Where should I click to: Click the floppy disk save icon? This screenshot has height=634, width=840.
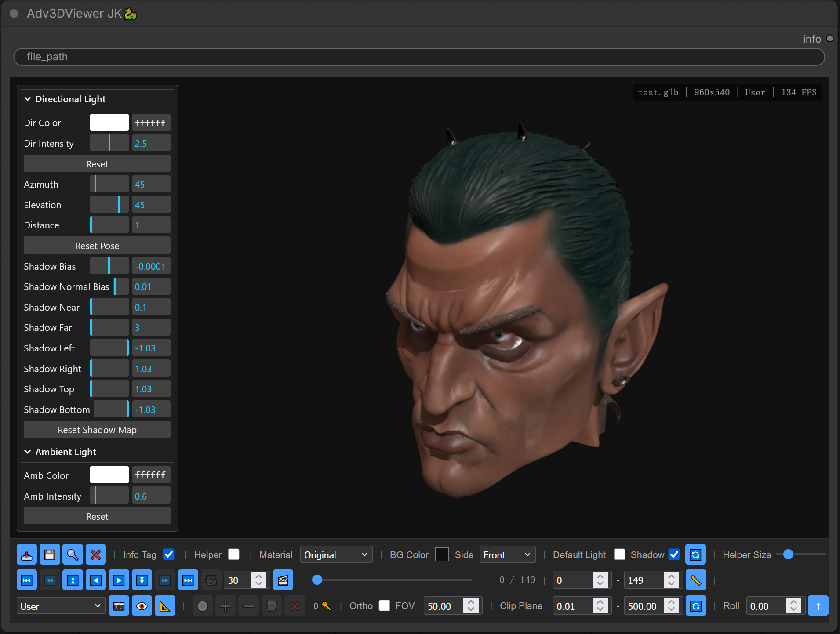click(50, 555)
